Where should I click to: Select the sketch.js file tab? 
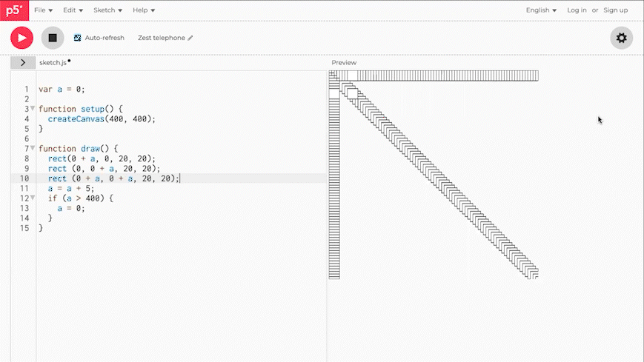(53, 63)
